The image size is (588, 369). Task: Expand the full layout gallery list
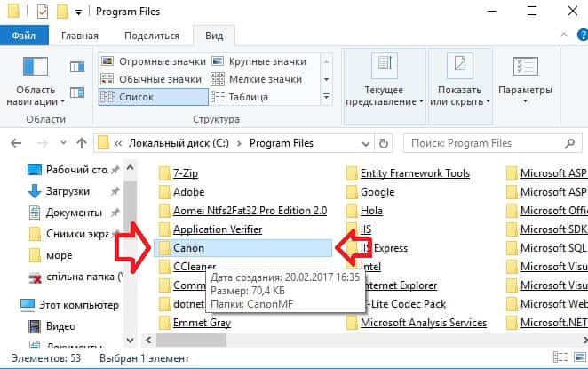point(327,97)
